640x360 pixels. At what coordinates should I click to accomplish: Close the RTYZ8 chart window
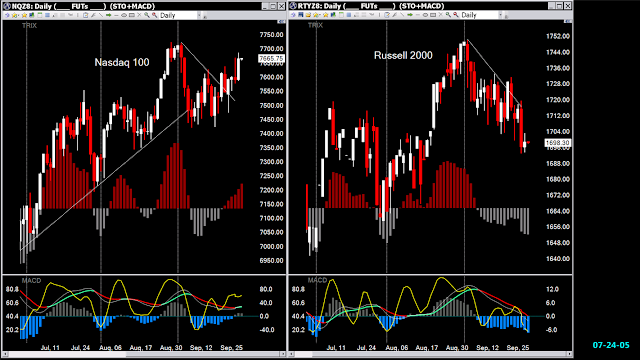[567, 6]
